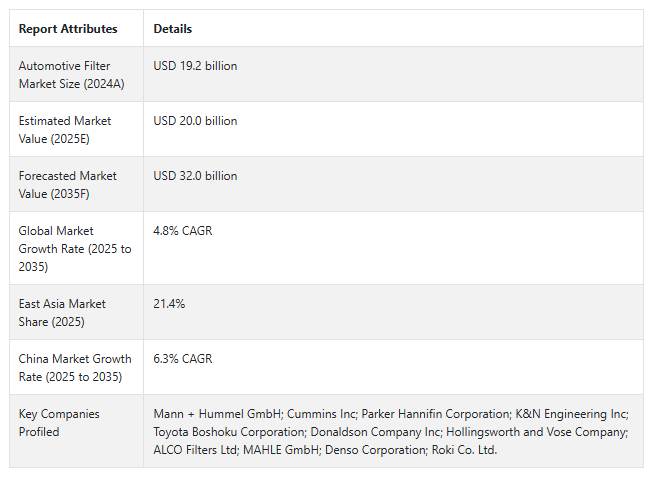Click the Report Attributes column header

click(68, 29)
